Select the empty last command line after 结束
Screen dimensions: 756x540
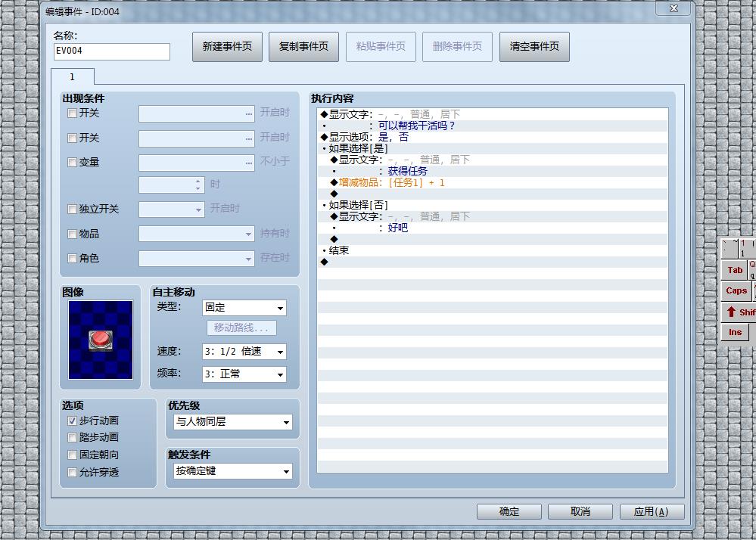493,262
